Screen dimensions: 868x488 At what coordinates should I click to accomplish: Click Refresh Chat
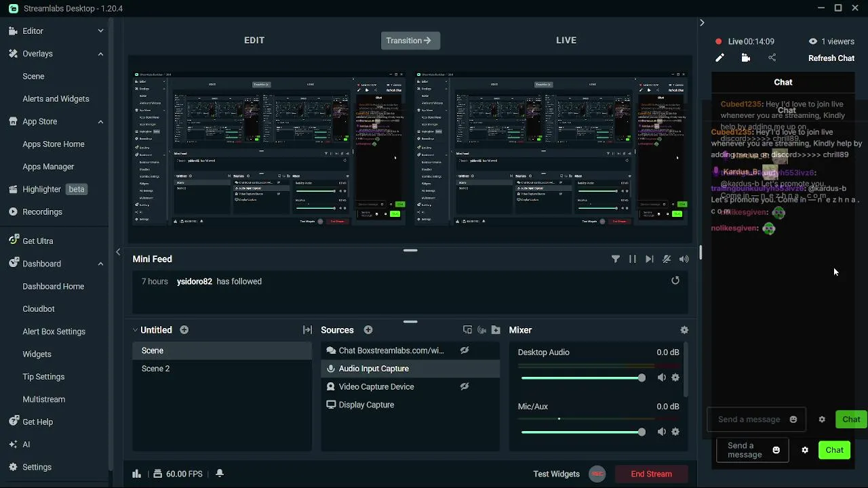[x=831, y=58]
